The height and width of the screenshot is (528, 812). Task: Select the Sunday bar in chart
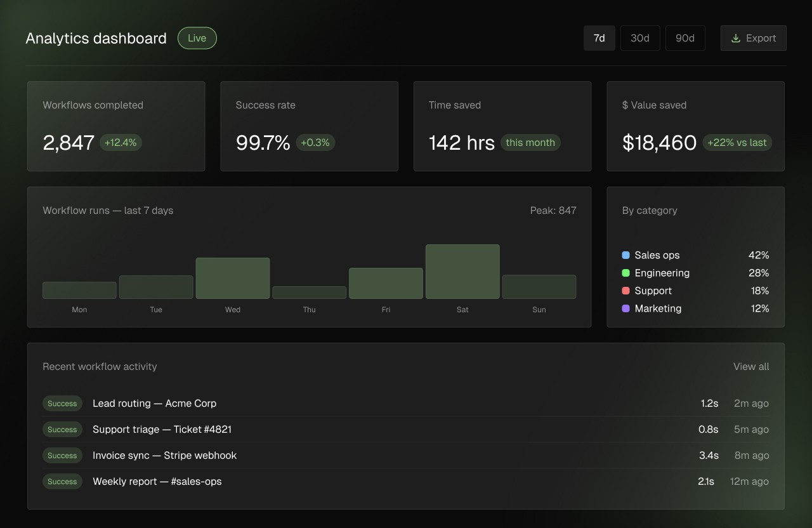point(539,287)
